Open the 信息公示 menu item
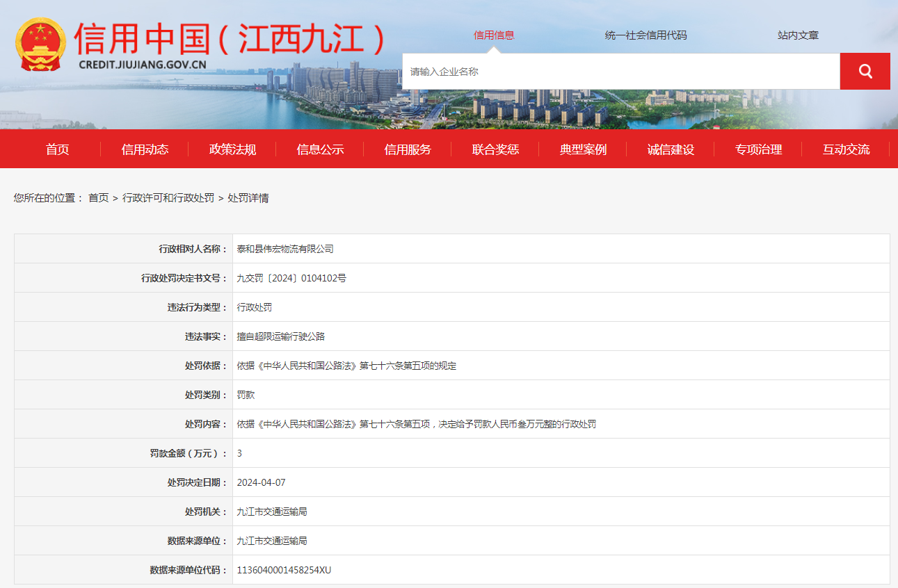 pos(320,149)
